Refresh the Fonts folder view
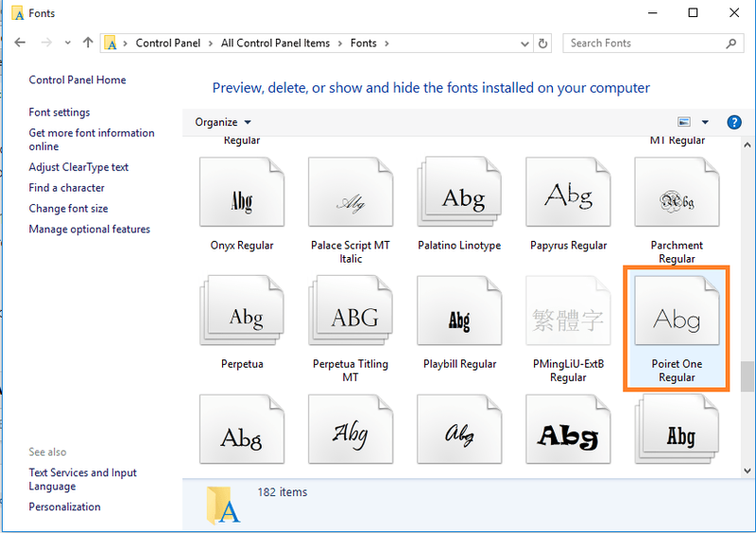756x533 pixels. [x=542, y=43]
